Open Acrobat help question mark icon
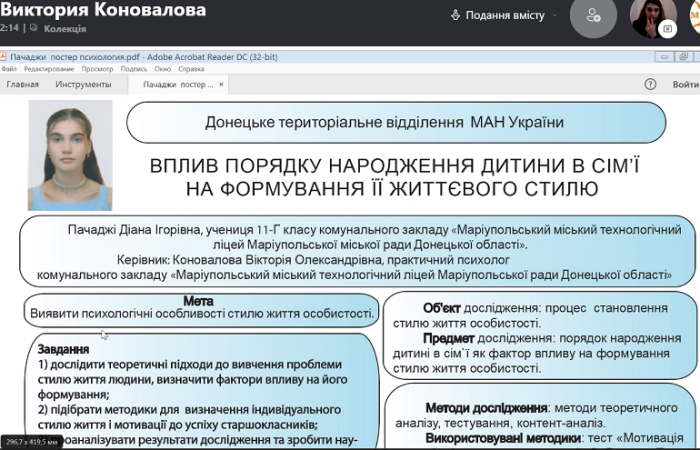 click(x=651, y=85)
